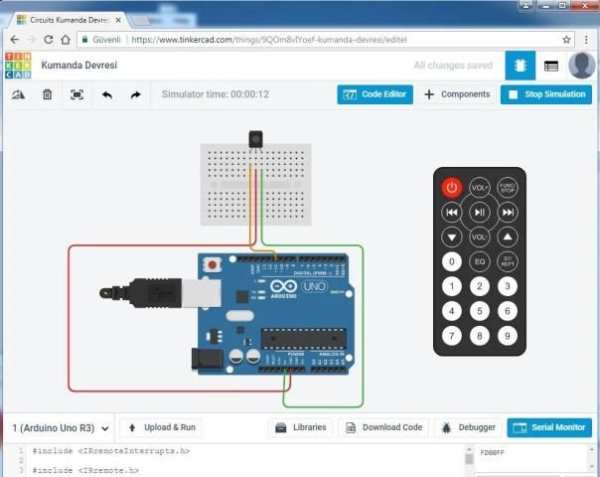Tap the 4 key on the remote

pyautogui.click(x=452, y=311)
